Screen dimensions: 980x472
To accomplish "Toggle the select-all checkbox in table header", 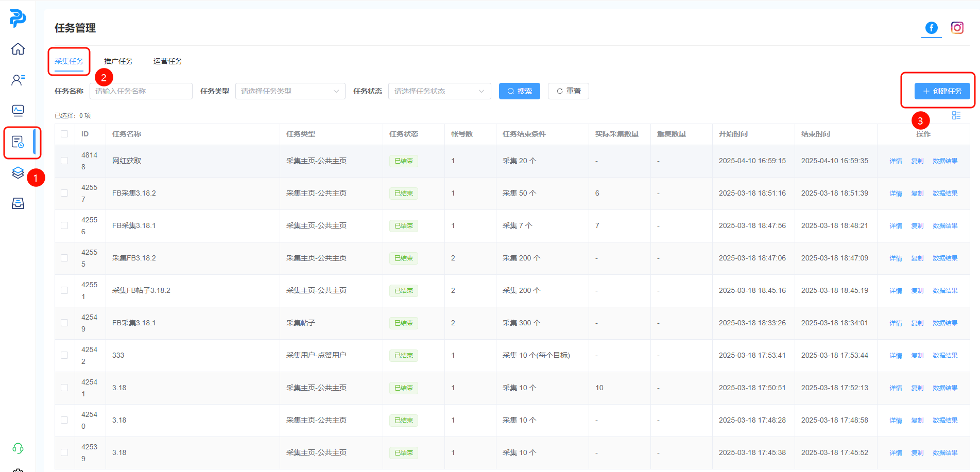I will [64, 134].
